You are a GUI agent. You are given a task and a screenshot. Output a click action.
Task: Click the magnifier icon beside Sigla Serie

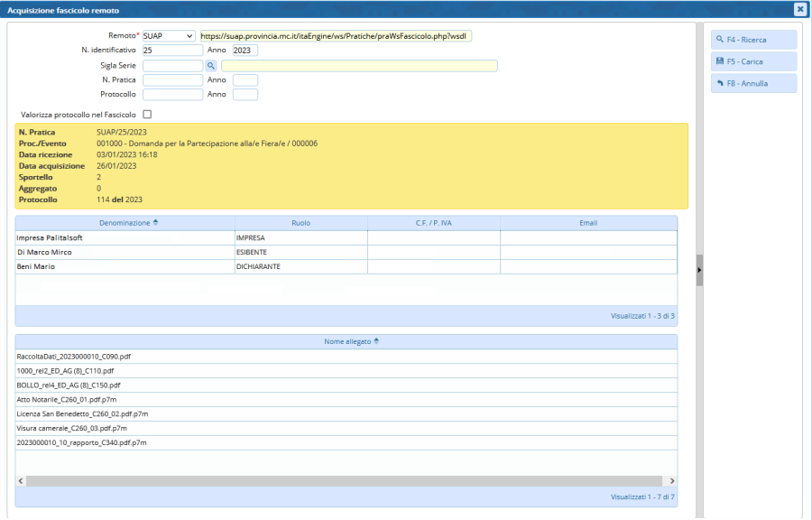coord(211,66)
